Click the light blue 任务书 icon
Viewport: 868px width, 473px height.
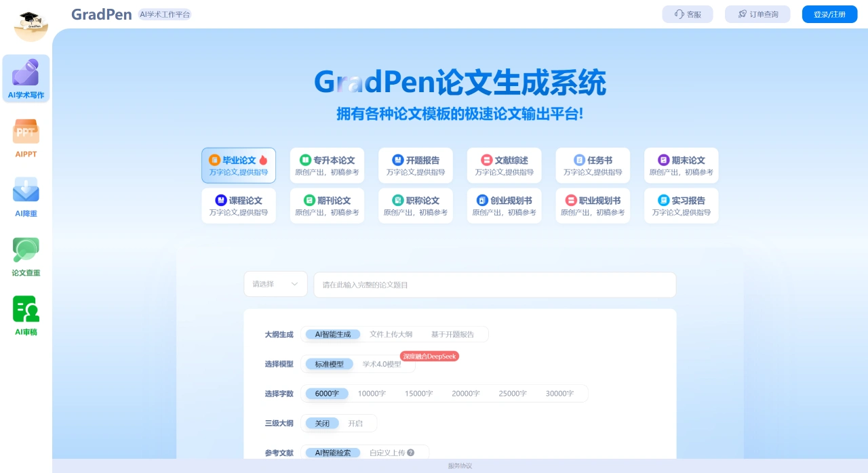click(579, 160)
